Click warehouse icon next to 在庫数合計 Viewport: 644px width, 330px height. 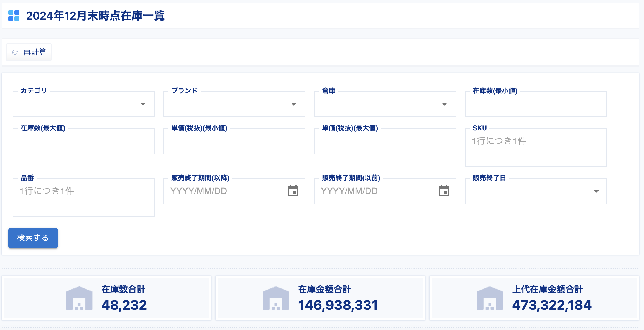[79, 298]
